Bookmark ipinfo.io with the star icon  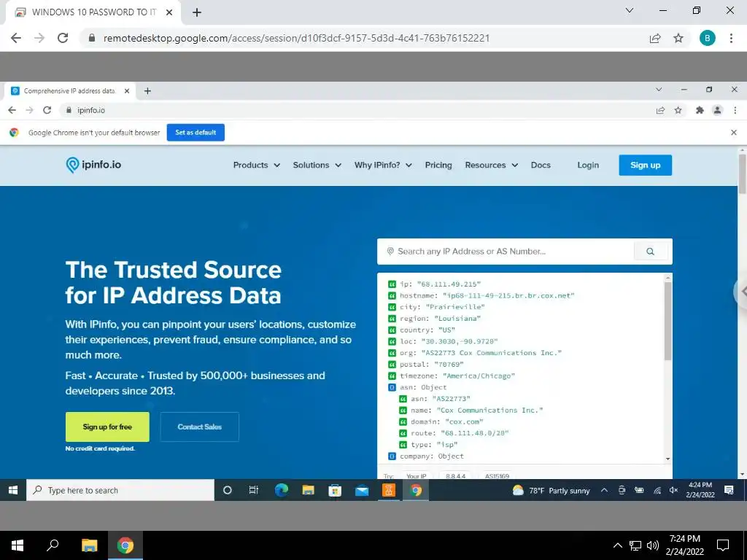click(678, 111)
